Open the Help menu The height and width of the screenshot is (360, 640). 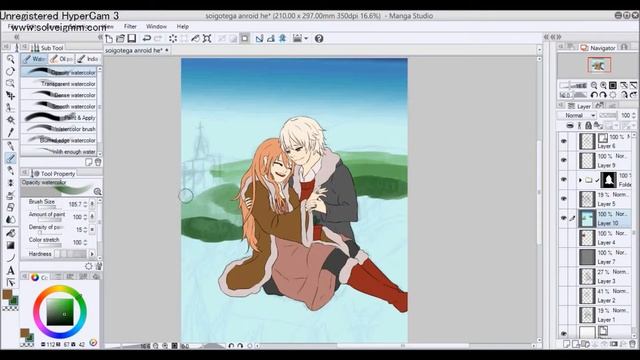pyautogui.click(x=182, y=26)
